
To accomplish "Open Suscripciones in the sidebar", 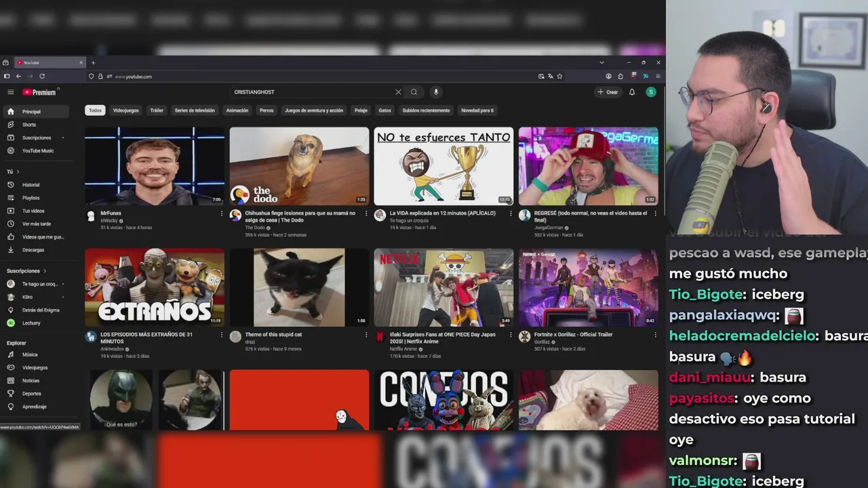I will (x=35, y=138).
